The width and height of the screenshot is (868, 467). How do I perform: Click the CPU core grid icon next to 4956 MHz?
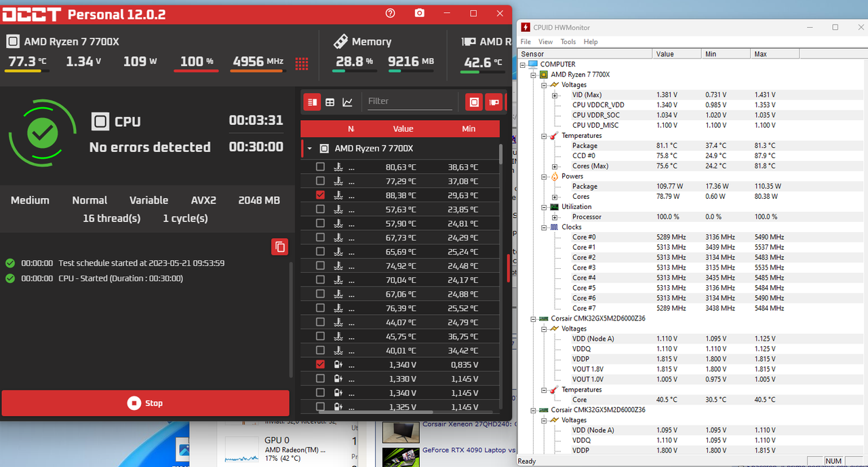302,63
